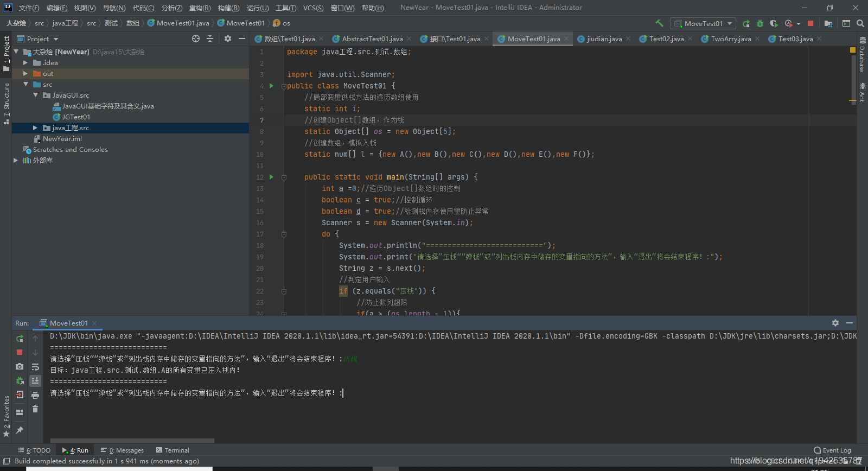Image resolution: width=868 pixels, height=471 pixels.
Task: Toggle Pin Tab in the Run panel
Action: [x=20, y=430]
